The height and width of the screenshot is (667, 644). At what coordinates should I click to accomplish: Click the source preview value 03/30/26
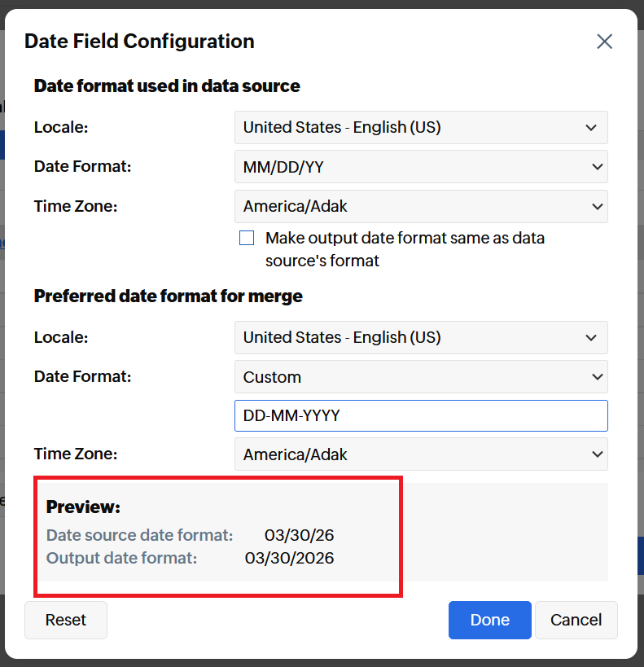pos(299,536)
